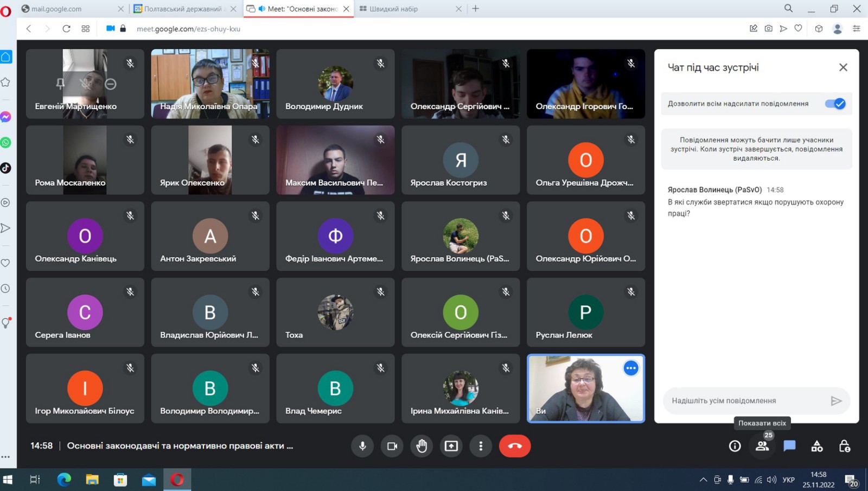The width and height of the screenshot is (868, 491).
Task: Open Messenger in Opera sidebar
Action: 5,117
